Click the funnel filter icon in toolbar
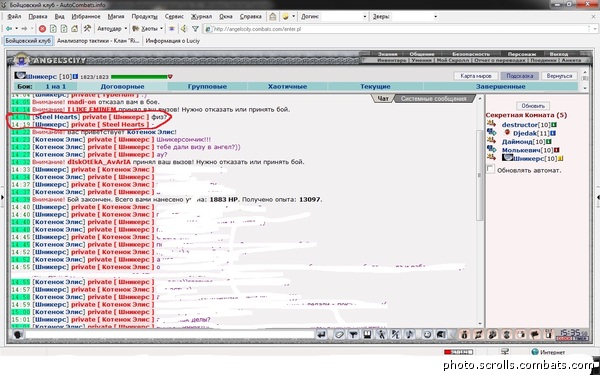 [x=196, y=29]
